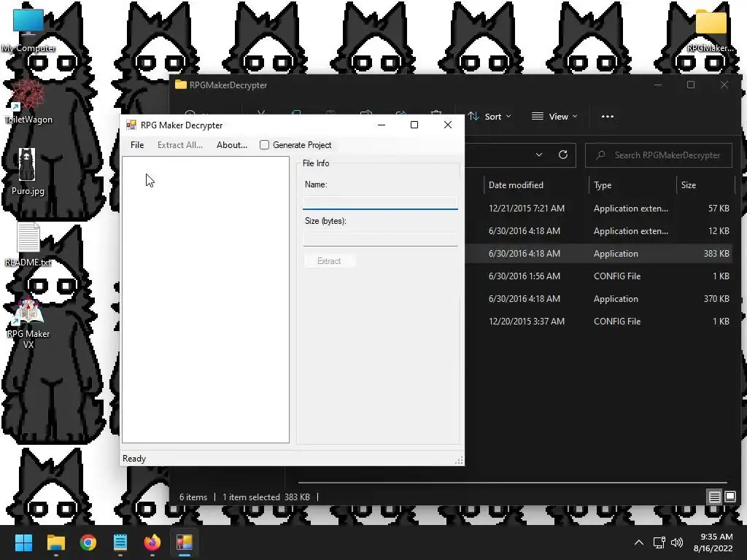Select the RPG Maker VX desktop shortcut
The width and height of the screenshot is (747, 560).
pyautogui.click(x=28, y=322)
